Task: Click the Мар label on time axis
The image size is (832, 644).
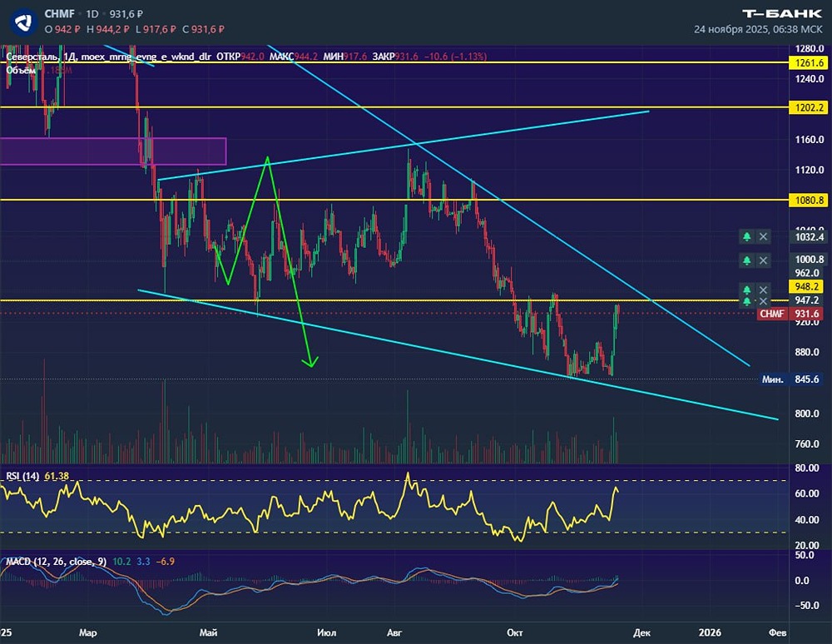Action: coord(88,632)
